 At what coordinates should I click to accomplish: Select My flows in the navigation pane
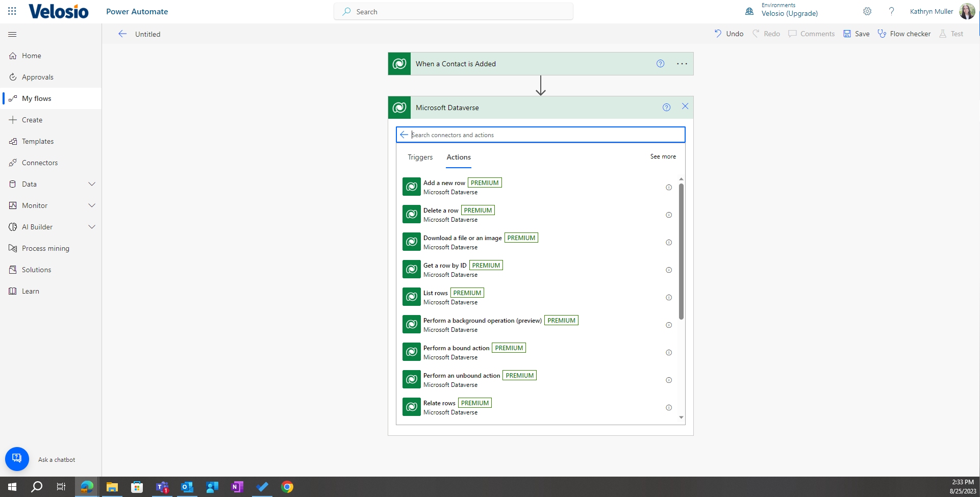tap(36, 98)
